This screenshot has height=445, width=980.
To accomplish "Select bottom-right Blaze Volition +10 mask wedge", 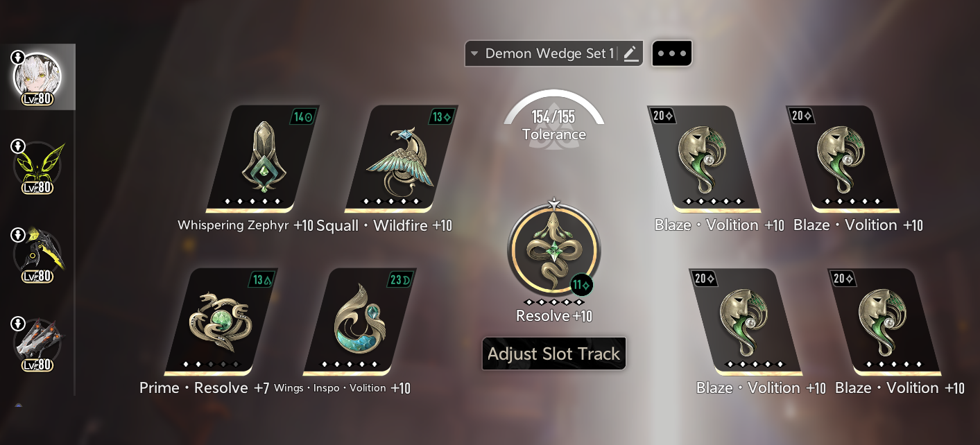I will click(x=884, y=322).
